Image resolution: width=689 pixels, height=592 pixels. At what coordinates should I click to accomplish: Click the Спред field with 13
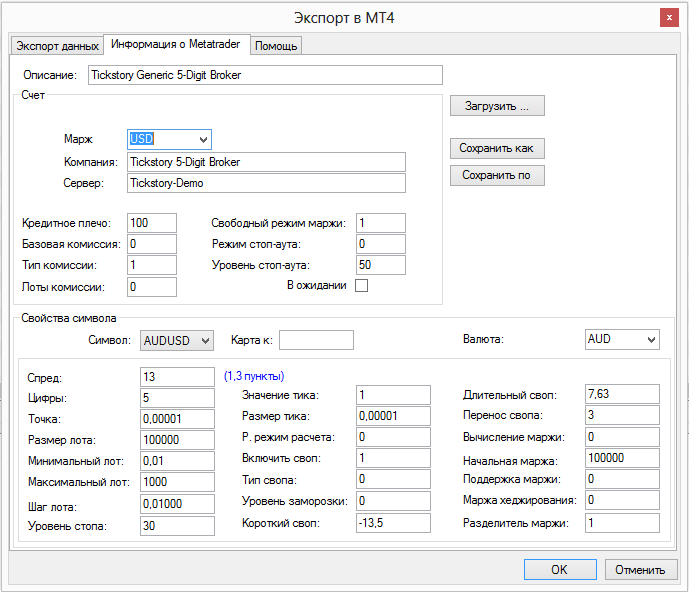click(178, 377)
